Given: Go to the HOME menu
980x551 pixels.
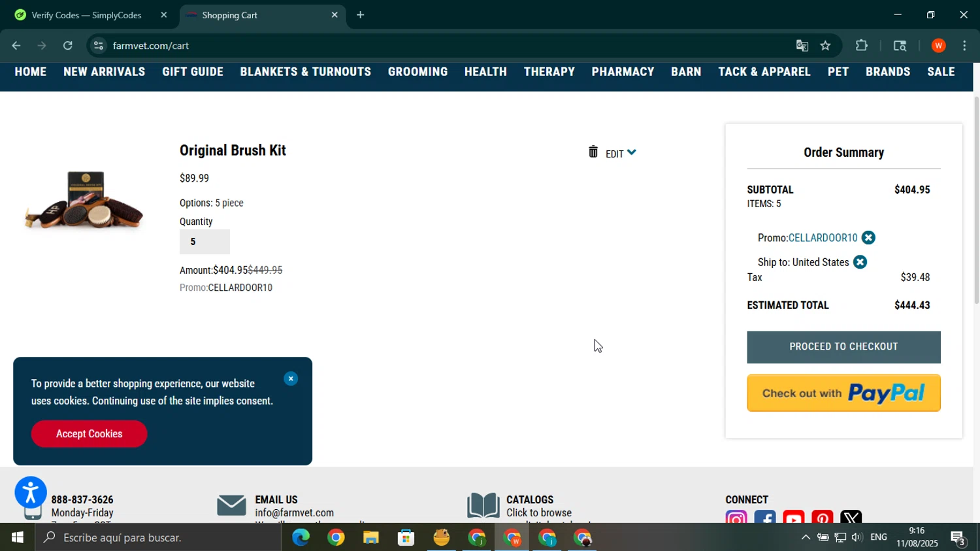Looking at the screenshot, I should tap(31, 72).
